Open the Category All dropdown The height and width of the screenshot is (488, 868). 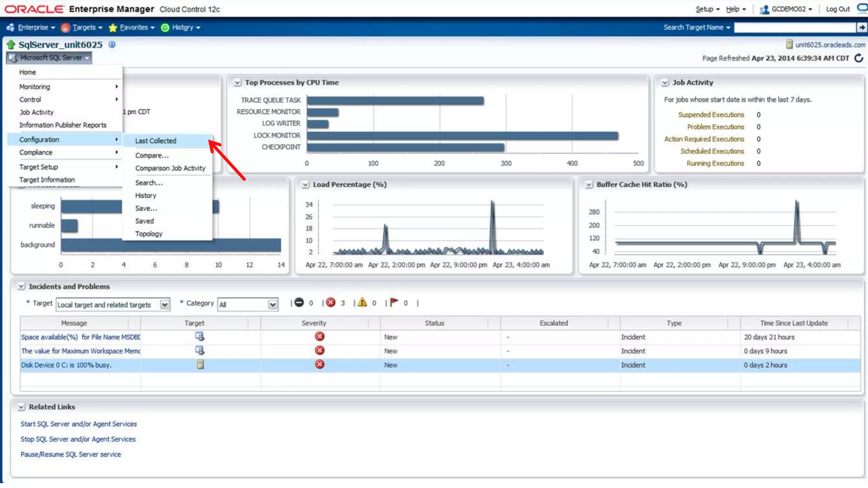(x=273, y=305)
